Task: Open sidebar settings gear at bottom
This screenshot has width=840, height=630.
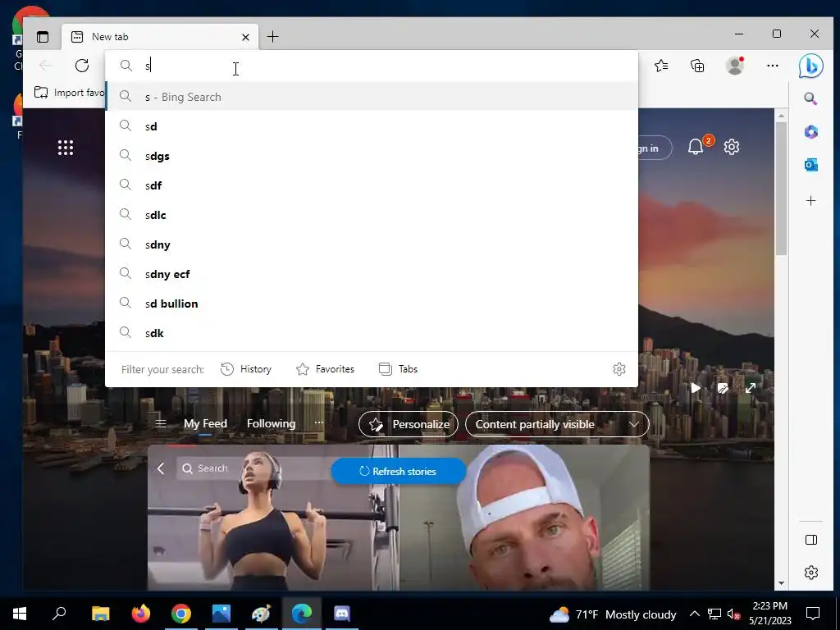Action: [811, 573]
